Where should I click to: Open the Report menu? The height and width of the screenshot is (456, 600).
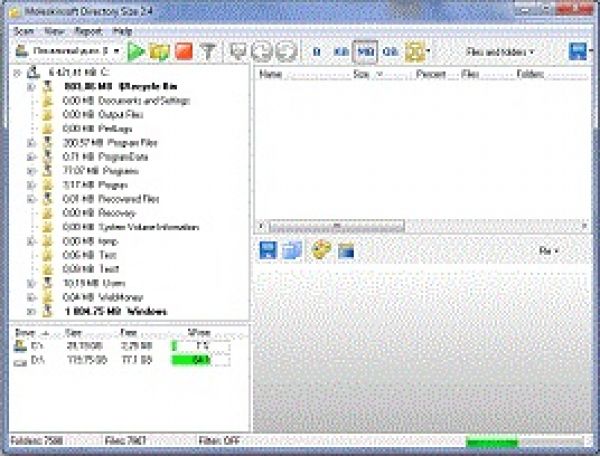(x=88, y=31)
